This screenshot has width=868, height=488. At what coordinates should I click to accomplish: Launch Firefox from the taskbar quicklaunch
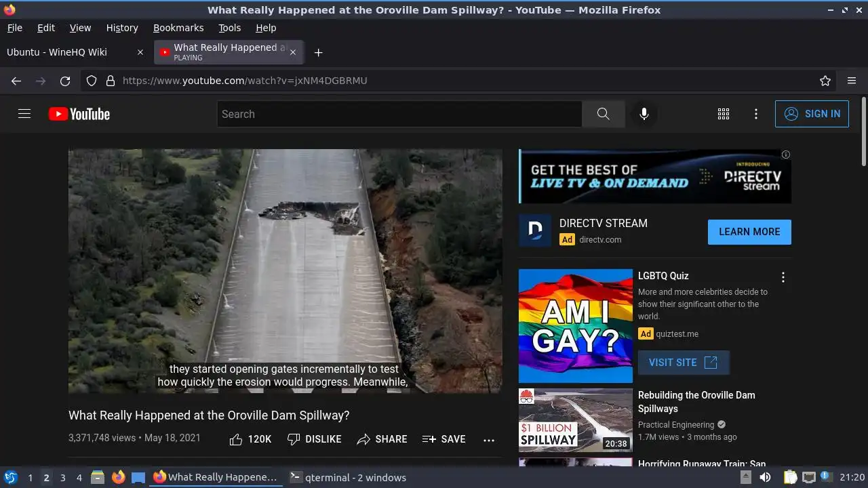(x=119, y=477)
